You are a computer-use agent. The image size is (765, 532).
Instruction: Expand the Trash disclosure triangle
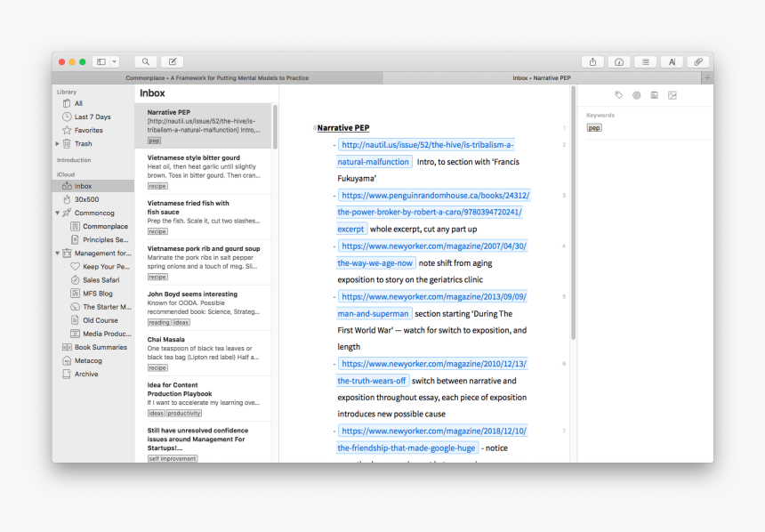[x=57, y=143]
